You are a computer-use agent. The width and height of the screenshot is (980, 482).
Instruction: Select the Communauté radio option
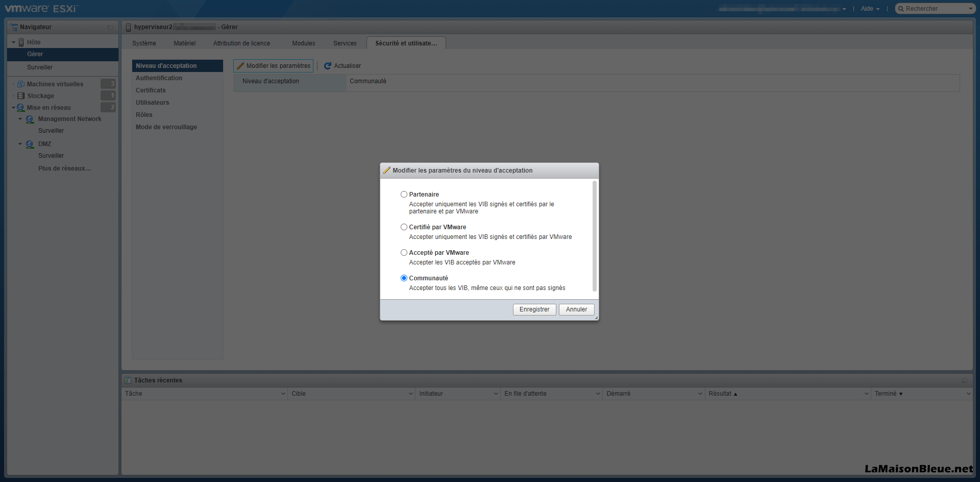click(404, 278)
